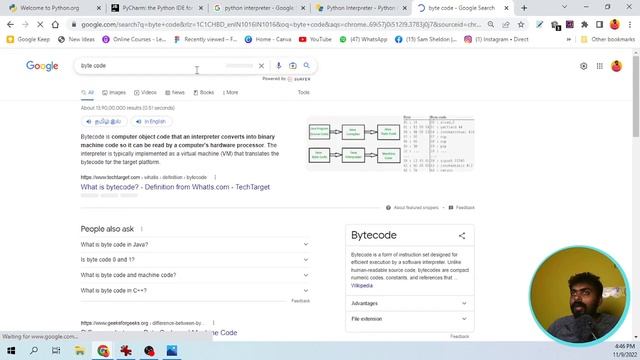Open Chrome extensions puzzle icon
Screen dimensions: 640x360
(584, 24)
